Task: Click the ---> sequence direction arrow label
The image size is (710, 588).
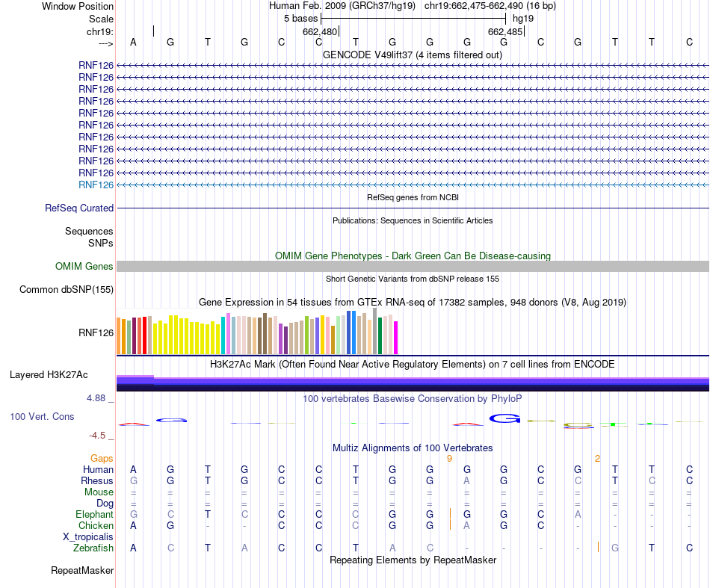Action: [x=105, y=43]
